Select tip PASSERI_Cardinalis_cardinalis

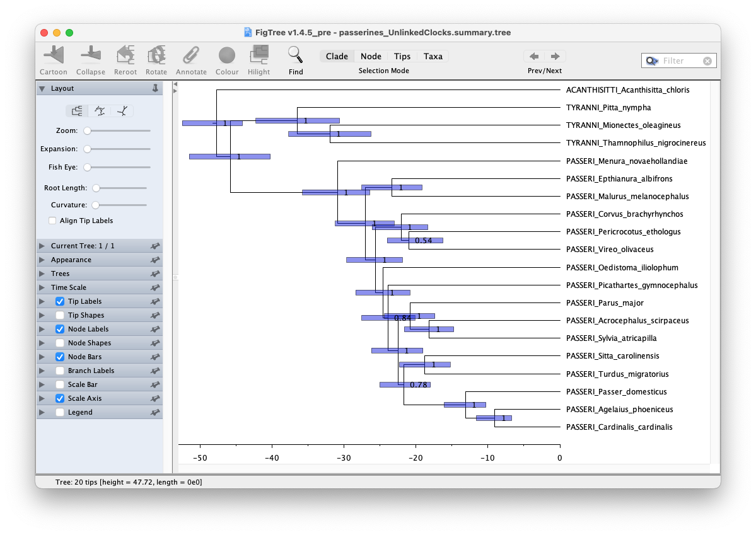coord(619,427)
